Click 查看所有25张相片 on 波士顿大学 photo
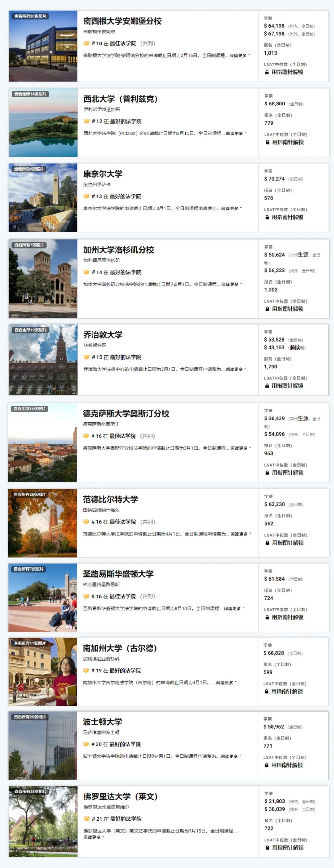This screenshot has width=334, height=868. click(30, 717)
